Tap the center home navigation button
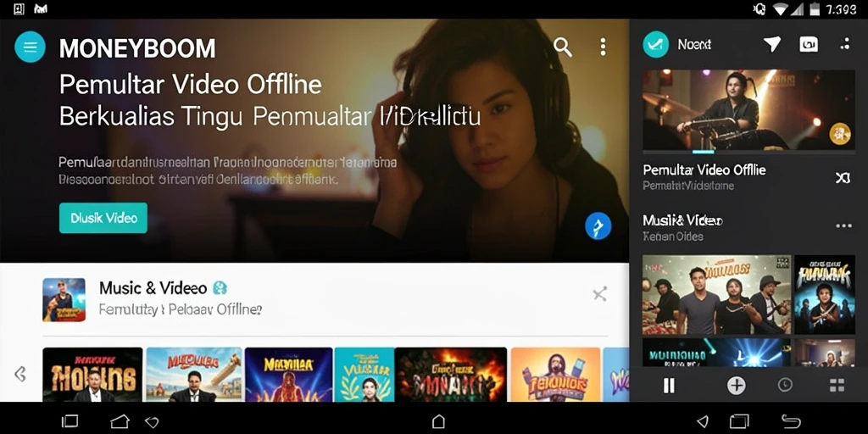The height and width of the screenshot is (434, 868). tap(438, 421)
